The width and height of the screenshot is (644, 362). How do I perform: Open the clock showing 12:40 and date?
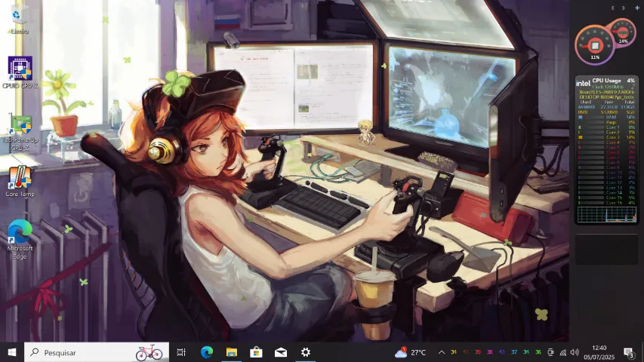(599, 352)
